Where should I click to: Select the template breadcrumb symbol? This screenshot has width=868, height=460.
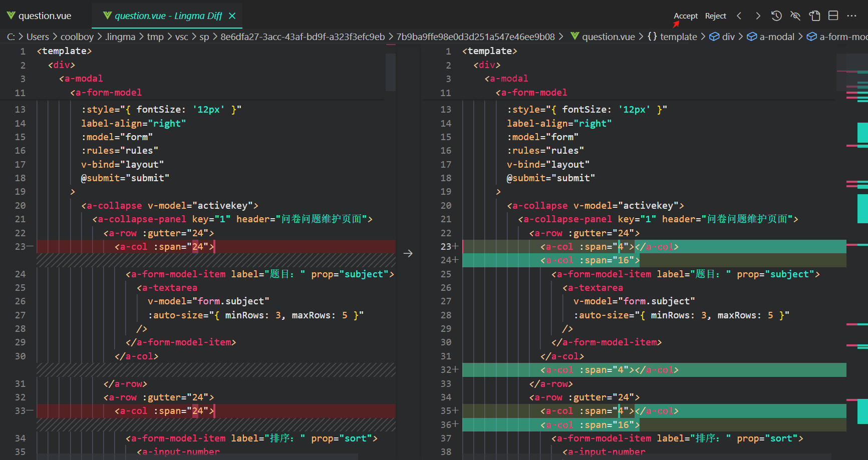pyautogui.click(x=679, y=37)
